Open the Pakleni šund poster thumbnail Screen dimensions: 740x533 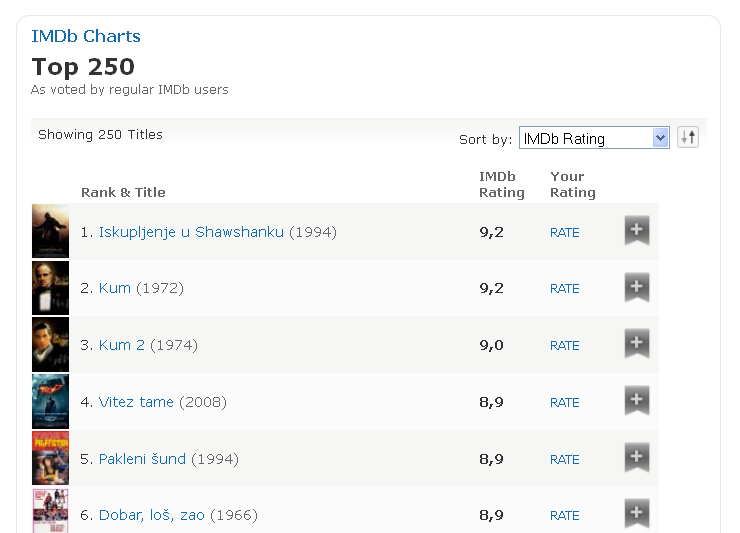tap(50, 458)
